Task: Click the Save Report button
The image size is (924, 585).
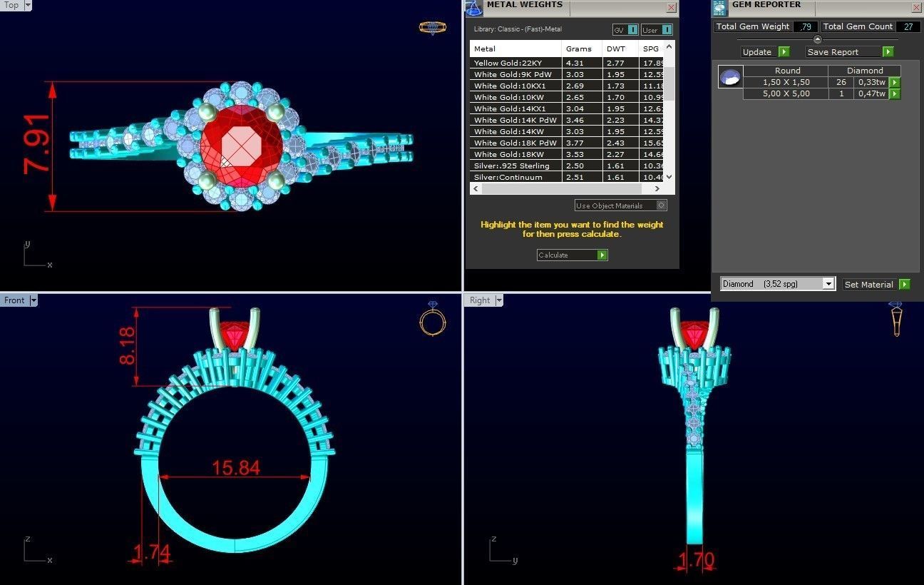Action: click(850, 51)
